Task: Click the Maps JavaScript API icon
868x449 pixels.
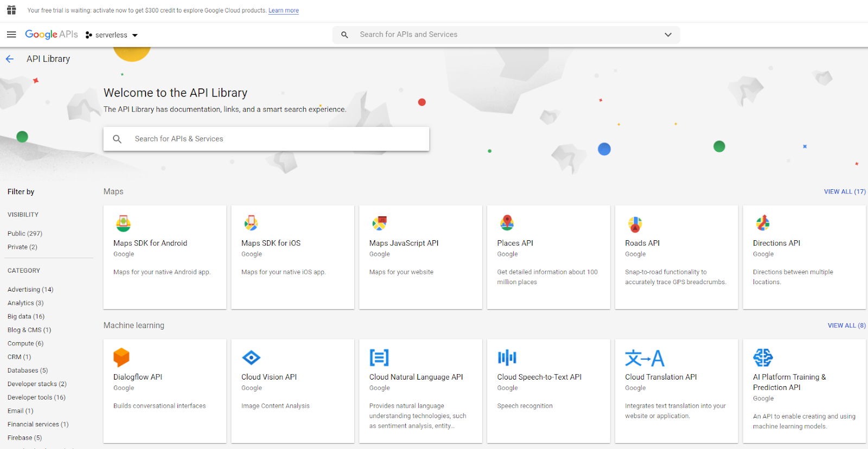Action: pos(379,223)
